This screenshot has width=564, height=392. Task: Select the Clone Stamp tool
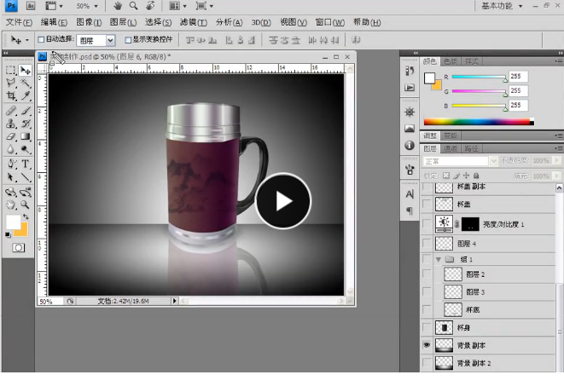pyautogui.click(x=11, y=124)
